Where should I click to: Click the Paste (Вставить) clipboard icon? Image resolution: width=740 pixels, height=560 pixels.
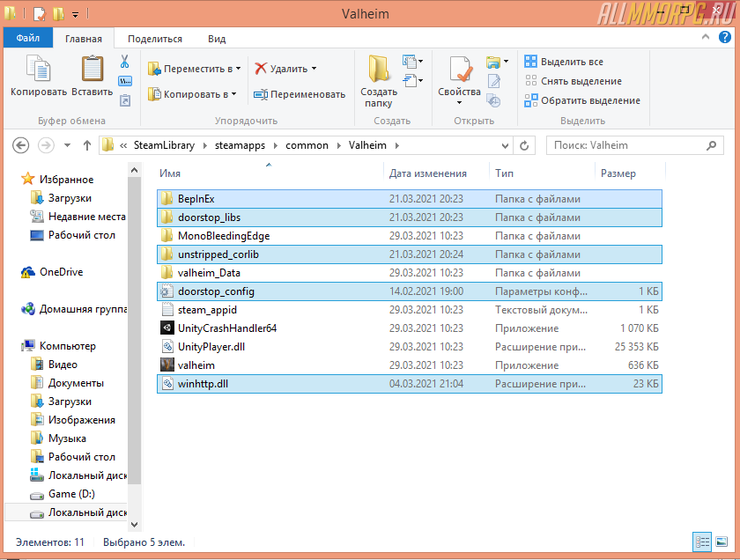[x=92, y=69]
